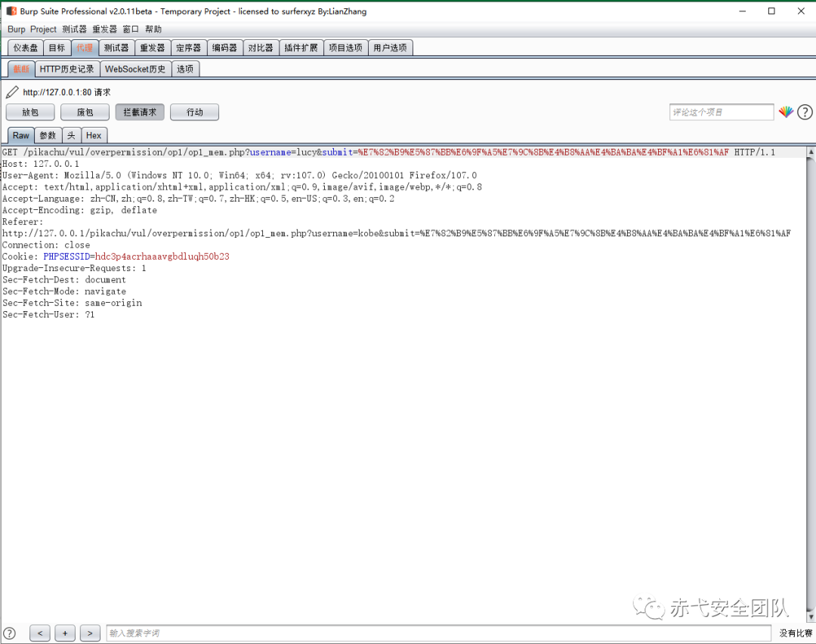Click the Upgrade-Insecure-Requests: 1 line

coord(74,268)
